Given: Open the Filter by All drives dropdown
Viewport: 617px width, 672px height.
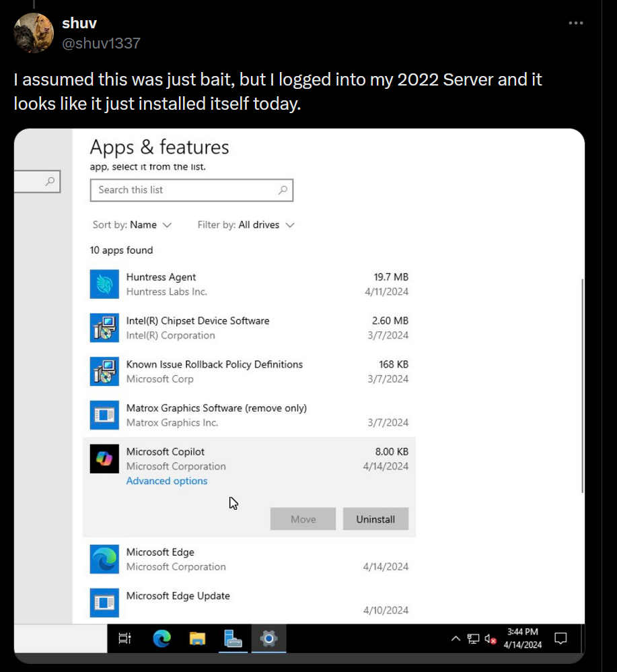Looking at the screenshot, I should point(246,225).
